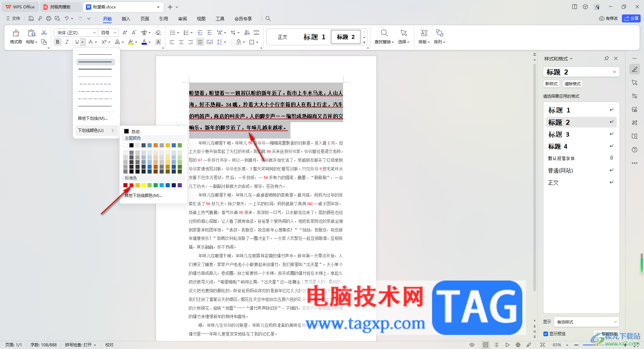
Task: Toggle justify alignment button
Action: tap(200, 42)
